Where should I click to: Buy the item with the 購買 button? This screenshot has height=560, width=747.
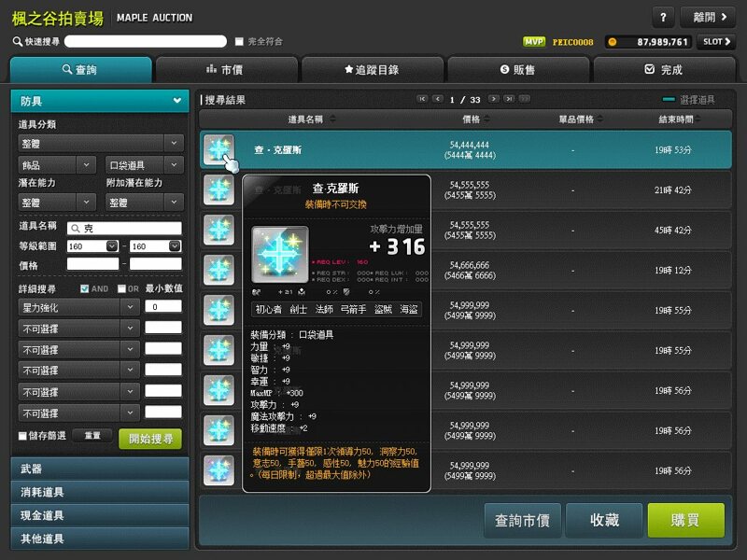click(686, 521)
